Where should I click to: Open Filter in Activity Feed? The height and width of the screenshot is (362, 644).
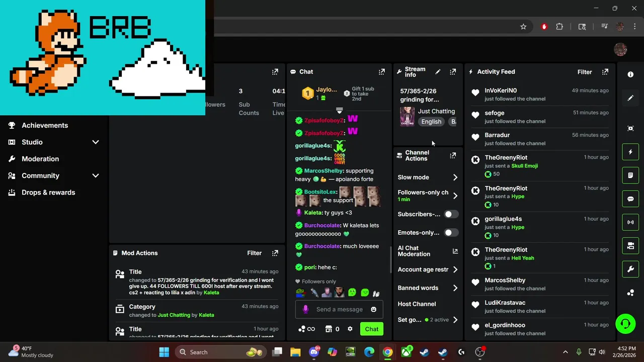[585, 72]
